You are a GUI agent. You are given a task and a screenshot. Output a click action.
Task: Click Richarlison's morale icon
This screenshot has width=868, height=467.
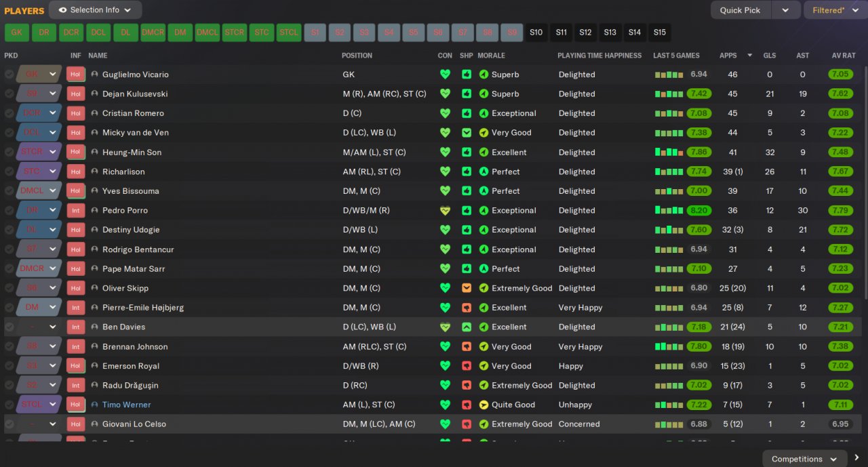tap(484, 171)
